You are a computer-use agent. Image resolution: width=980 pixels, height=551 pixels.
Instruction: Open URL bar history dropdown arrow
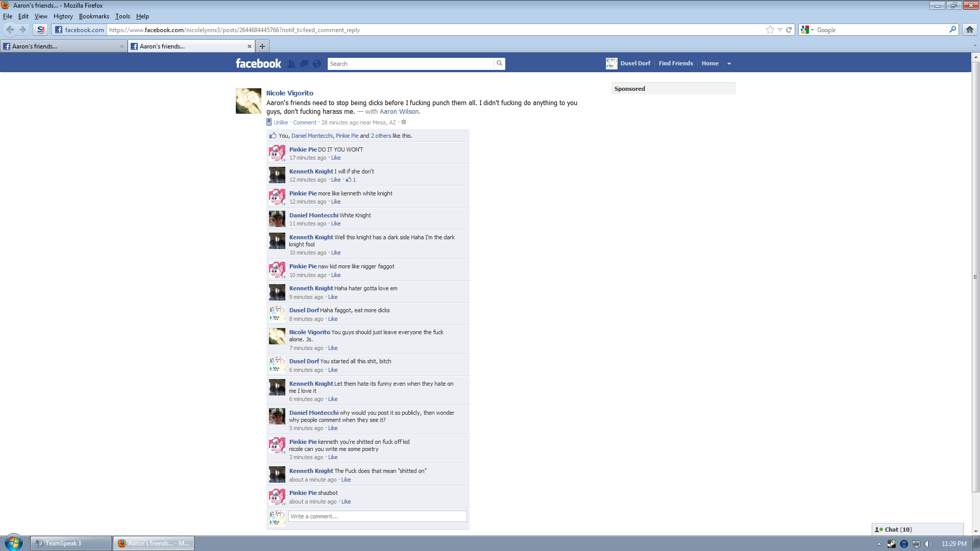point(780,30)
